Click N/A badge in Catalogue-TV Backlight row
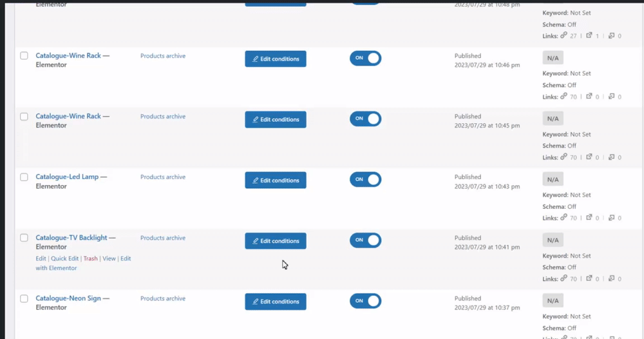644x339 pixels. tap(553, 240)
